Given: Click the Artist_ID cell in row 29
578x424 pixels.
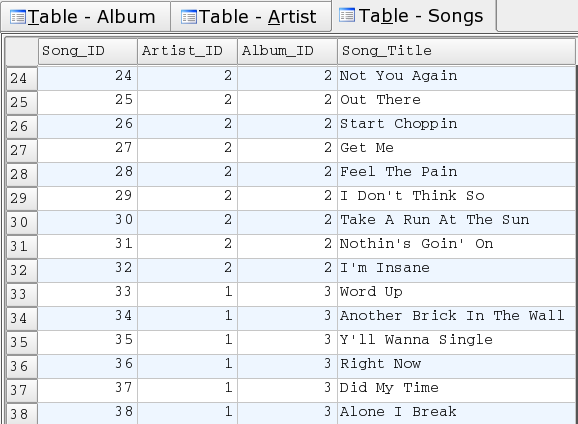Looking at the screenshot, I should tap(187, 198).
